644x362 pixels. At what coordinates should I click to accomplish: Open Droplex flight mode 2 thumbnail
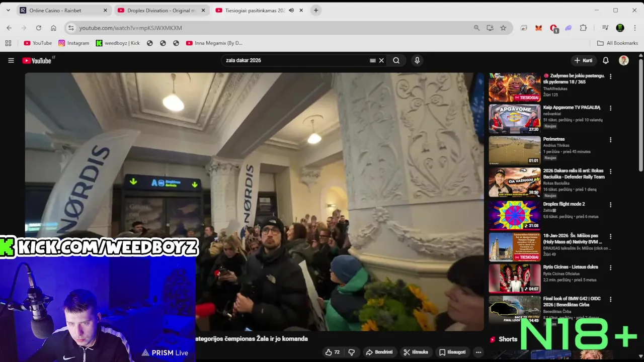click(x=515, y=215)
